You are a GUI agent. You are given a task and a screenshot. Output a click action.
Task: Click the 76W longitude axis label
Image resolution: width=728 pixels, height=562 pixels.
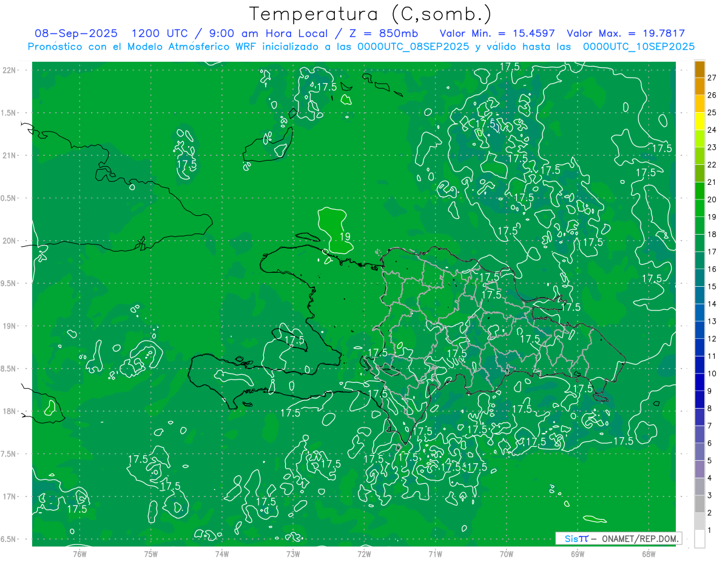coord(79,554)
